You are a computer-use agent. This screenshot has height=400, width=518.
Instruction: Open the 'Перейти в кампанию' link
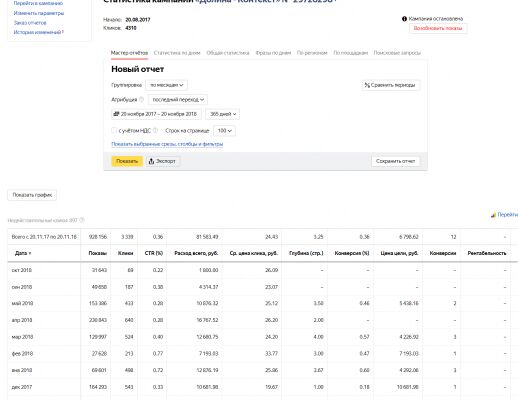(x=38, y=3)
